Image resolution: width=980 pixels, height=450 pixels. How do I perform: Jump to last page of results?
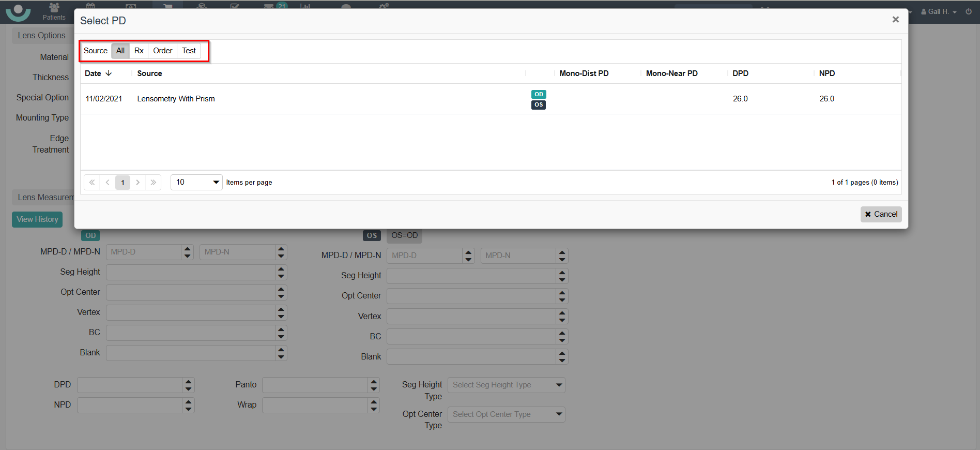(154, 182)
